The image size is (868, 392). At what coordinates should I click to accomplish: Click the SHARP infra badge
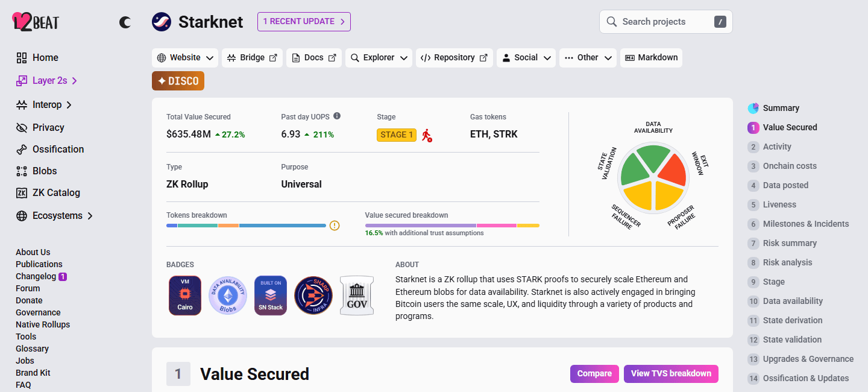tap(313, 296)
